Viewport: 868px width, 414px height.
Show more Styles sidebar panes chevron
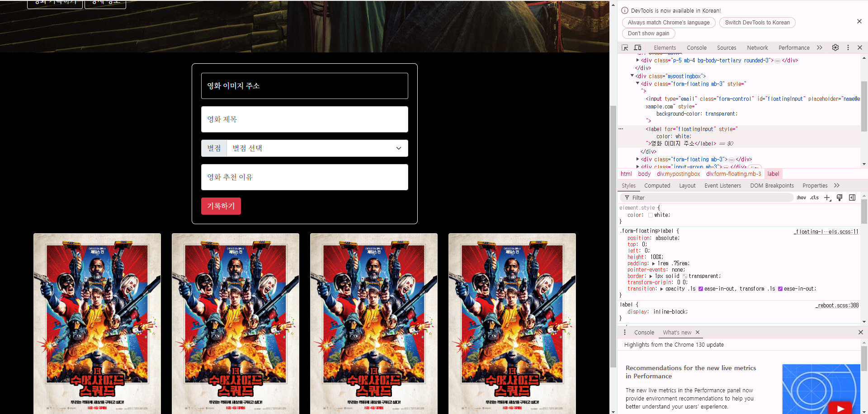click(x=837, y=185)
